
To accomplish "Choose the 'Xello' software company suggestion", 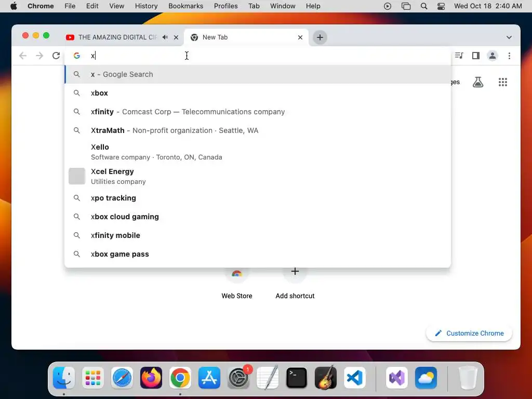I will click(258, 152).
